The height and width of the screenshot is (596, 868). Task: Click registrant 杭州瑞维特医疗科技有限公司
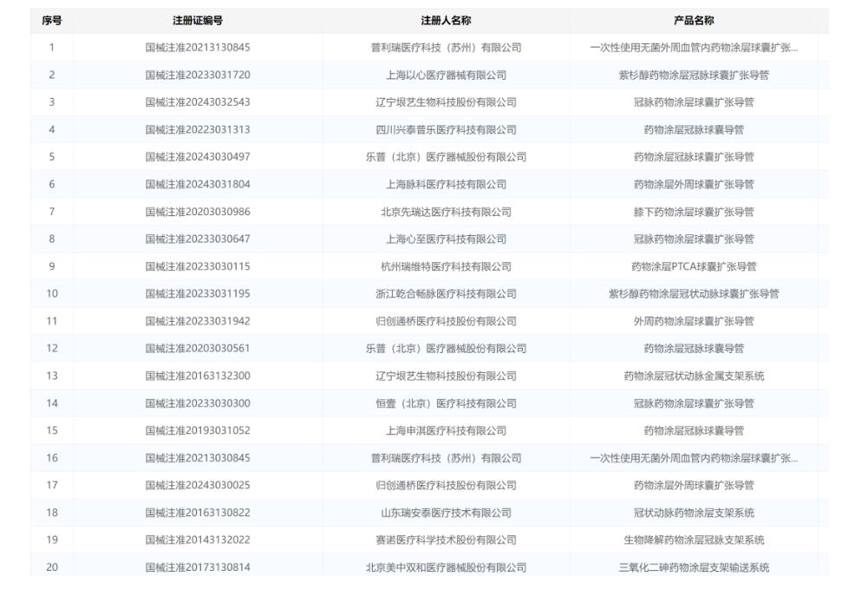446,266
